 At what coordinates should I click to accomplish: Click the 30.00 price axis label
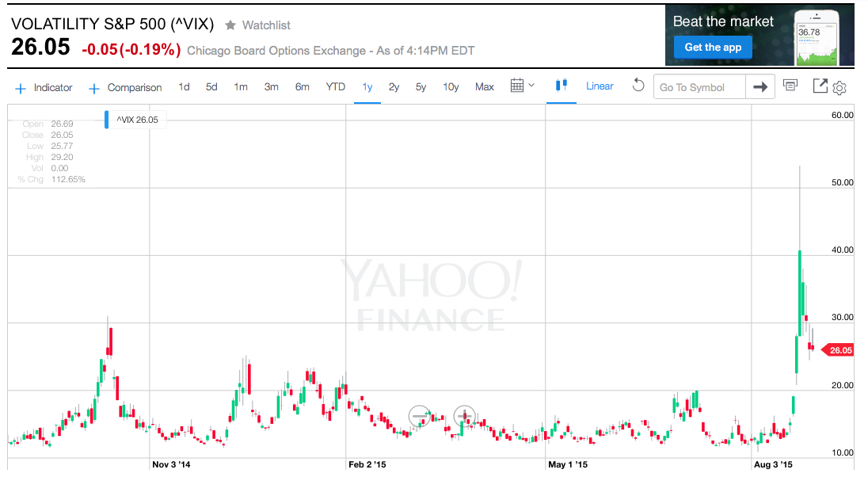coord(842,318)
